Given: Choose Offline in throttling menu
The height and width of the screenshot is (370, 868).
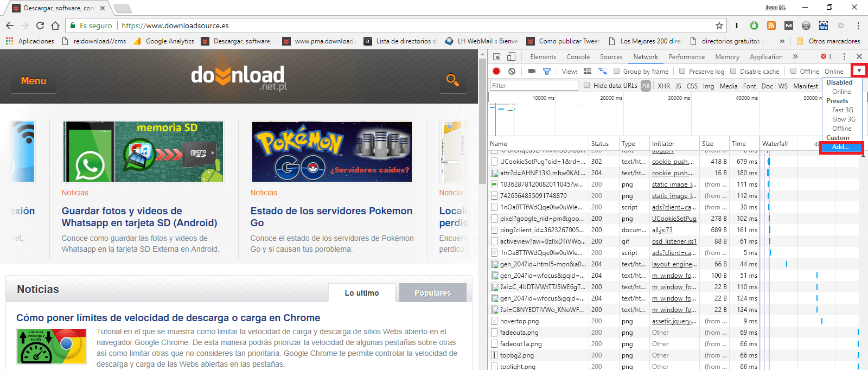Looking at the screenshot, I should pos(841,129).
